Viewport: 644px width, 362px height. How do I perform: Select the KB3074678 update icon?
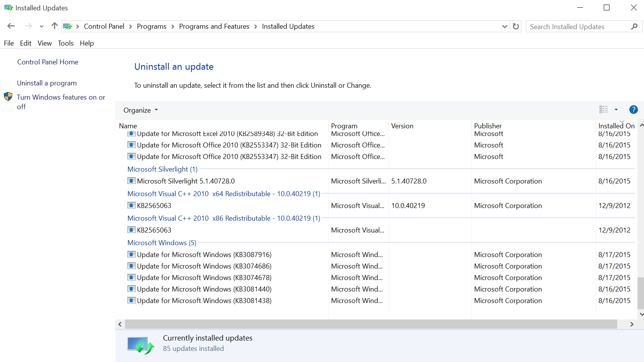132,277
